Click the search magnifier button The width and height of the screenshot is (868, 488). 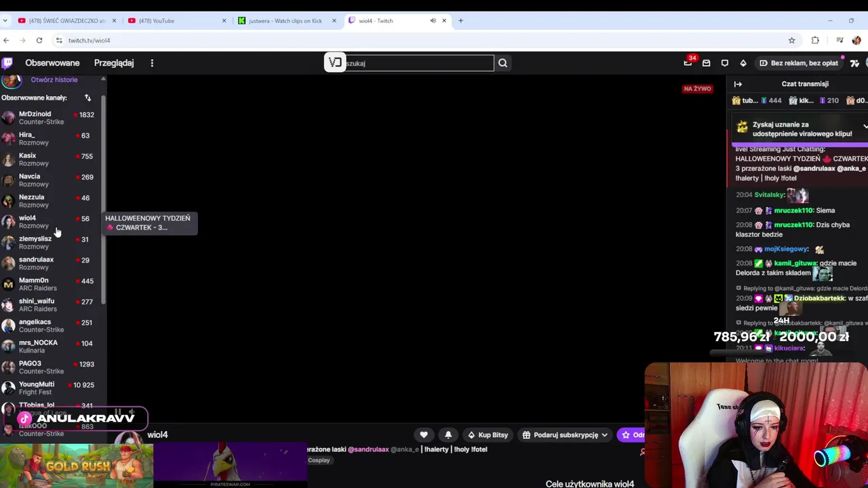click(x=502, y=63)
